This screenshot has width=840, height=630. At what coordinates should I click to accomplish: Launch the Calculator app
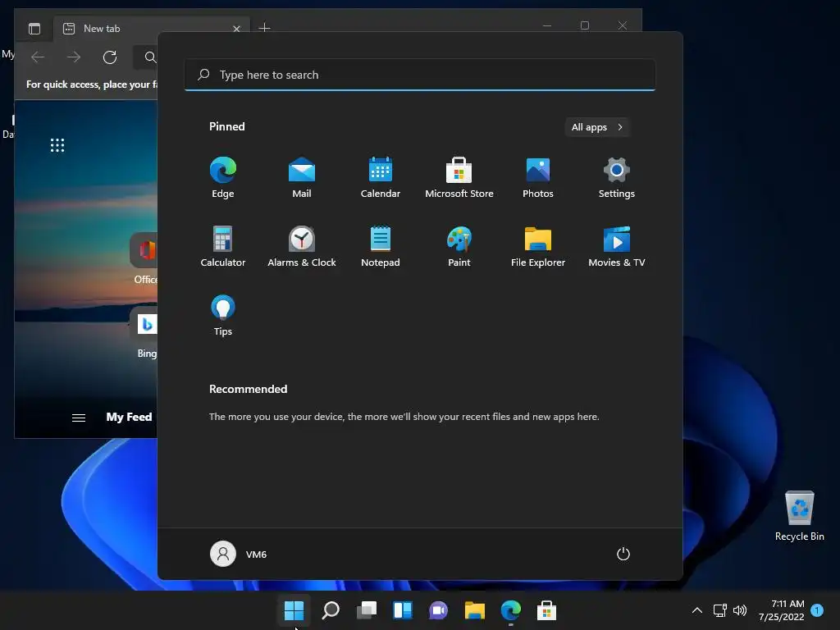tap(223, 246)
